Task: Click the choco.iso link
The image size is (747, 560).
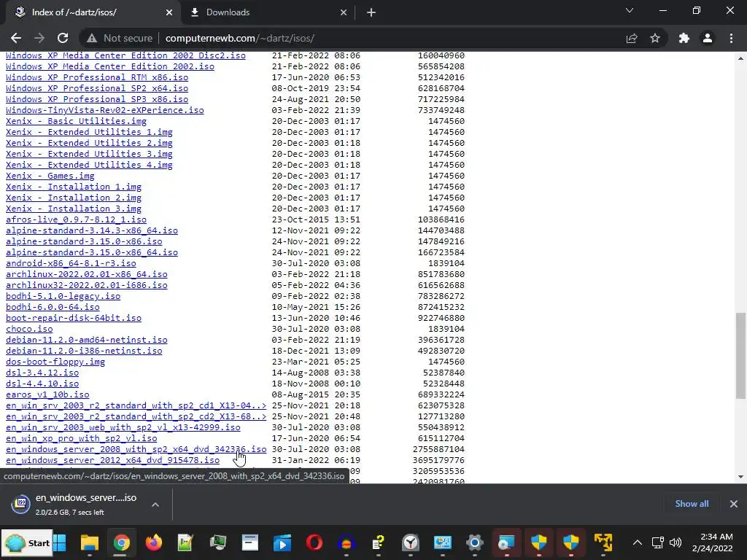Action: coord(29,329)
